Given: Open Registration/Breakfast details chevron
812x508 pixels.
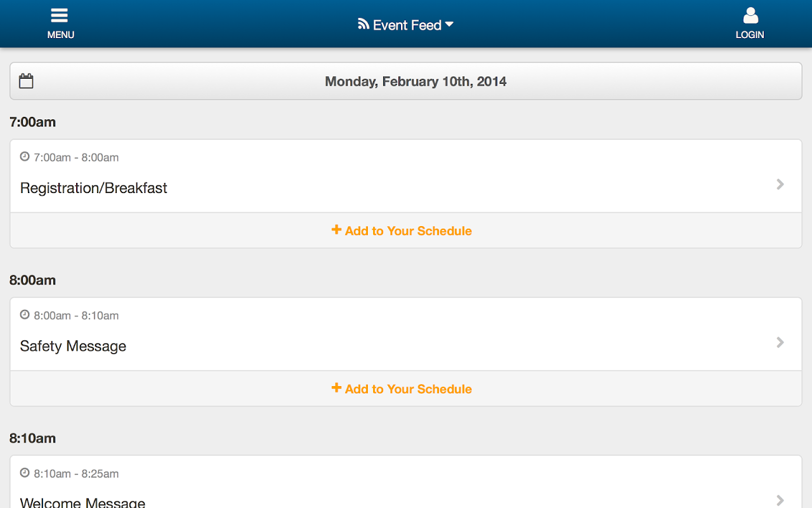Looking at the screenshot, I should 780,184.
